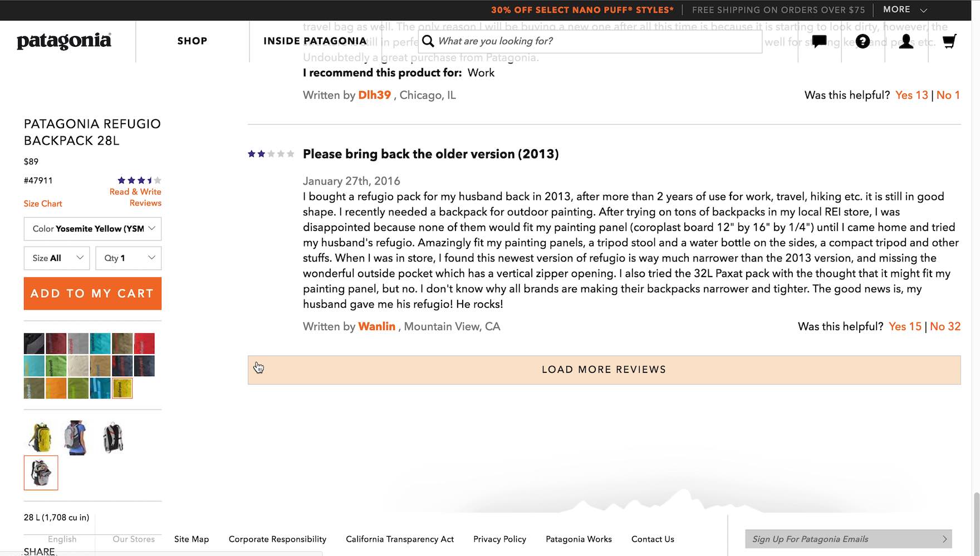
Task: Expand the MORE menu in top banner
Action: coord(905,9)
